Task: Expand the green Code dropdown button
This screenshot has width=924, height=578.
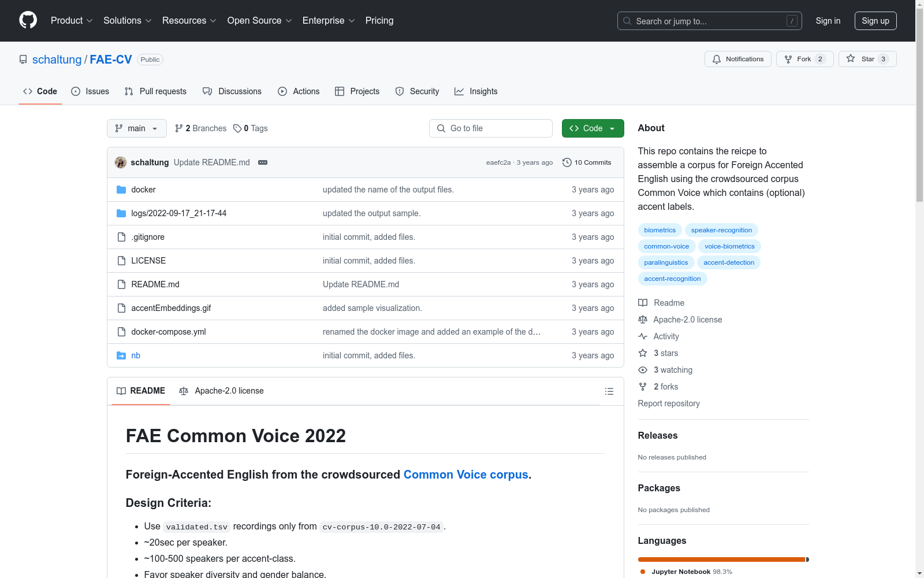Action: (x=593, y=128)
